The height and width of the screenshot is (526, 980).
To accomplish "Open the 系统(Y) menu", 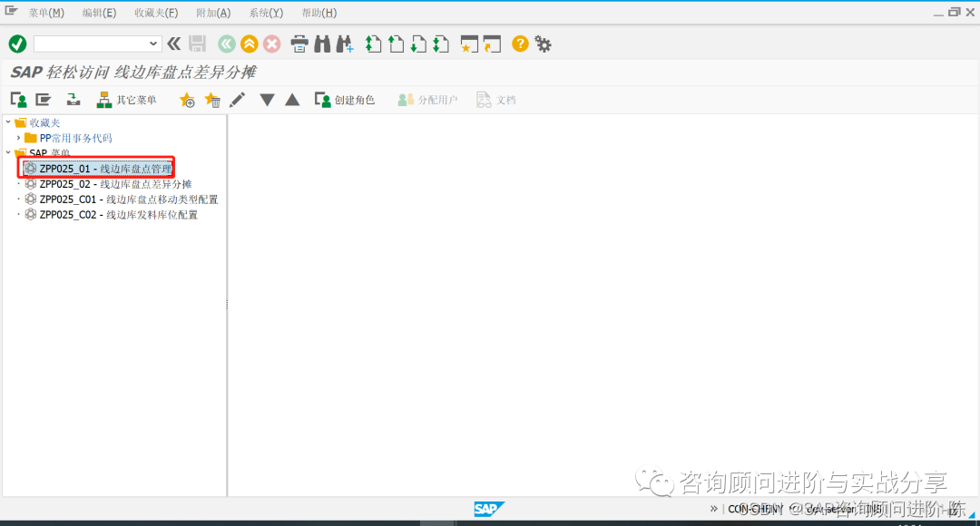I will [x=266, y=13].
